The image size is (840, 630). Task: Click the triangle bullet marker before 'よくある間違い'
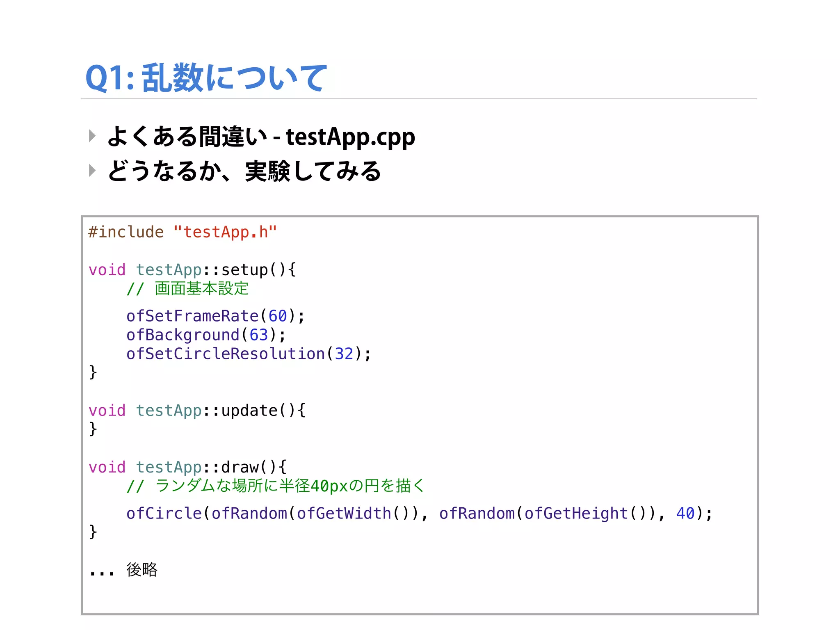tap(92, 136)
